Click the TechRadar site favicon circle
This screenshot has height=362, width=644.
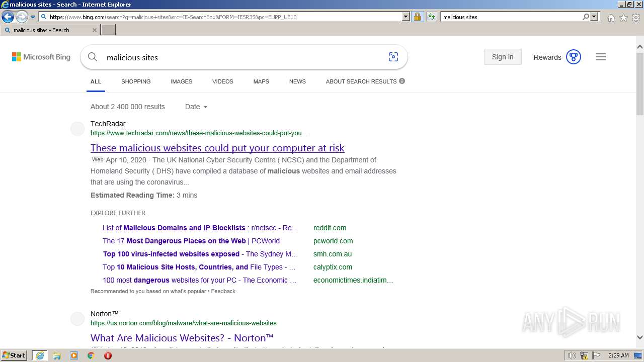click(x=77, y=129)
